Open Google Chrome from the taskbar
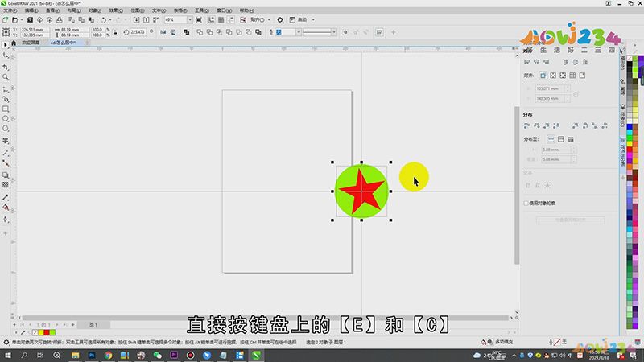 108,356
